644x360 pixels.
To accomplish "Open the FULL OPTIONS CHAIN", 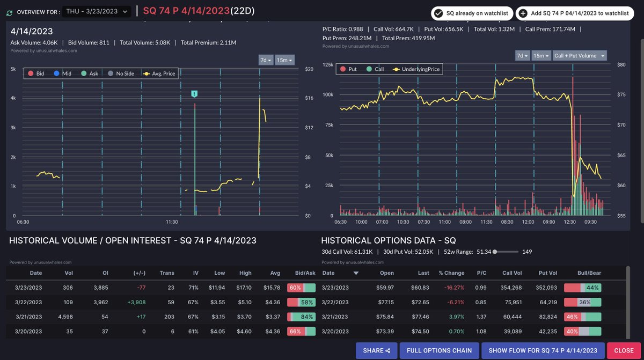I will (x=439, y=350).
